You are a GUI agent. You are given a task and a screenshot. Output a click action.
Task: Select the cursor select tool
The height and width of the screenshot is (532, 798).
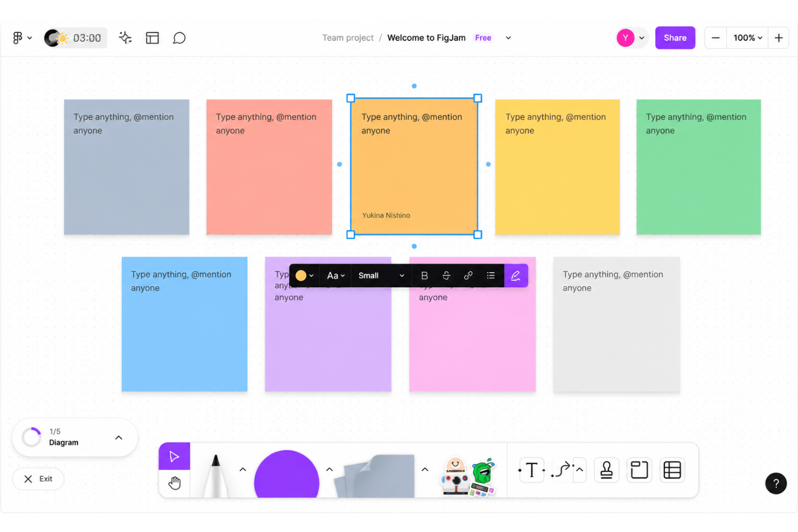click(174, 457)
